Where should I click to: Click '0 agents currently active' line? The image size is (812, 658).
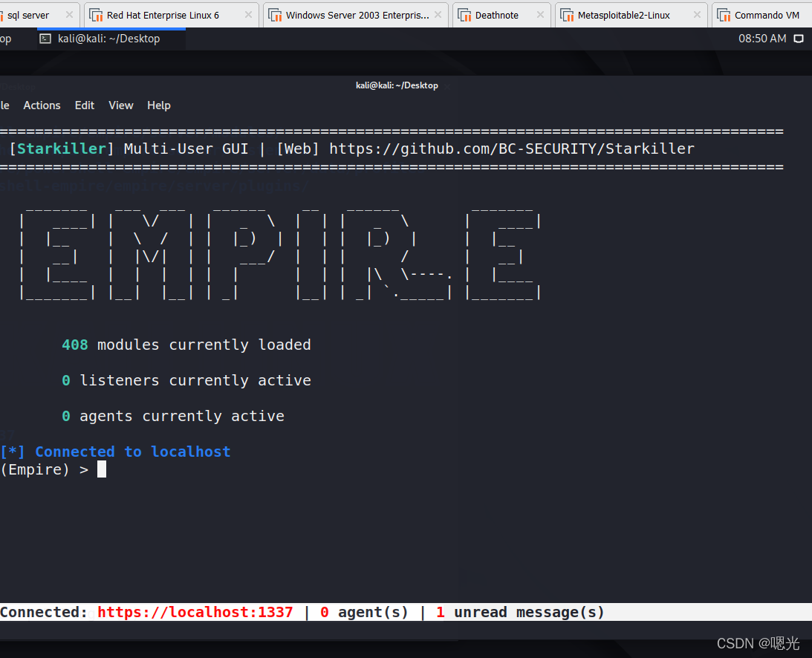(173, 416)
